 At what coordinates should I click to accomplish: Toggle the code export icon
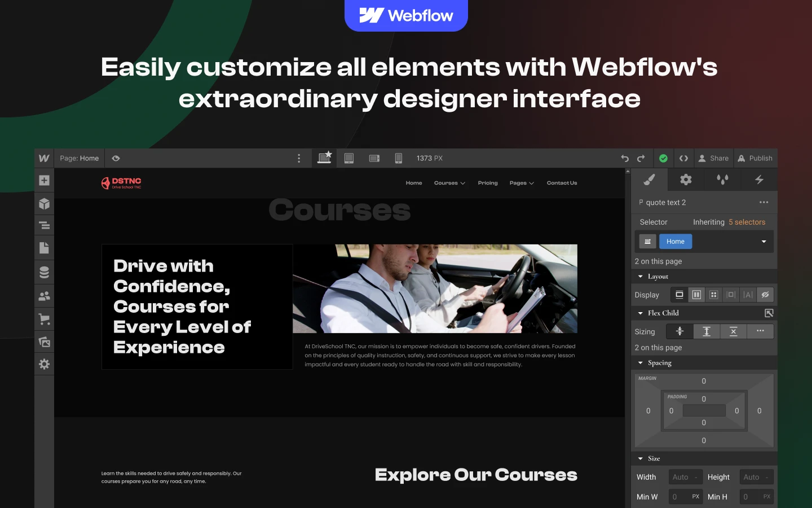click(x=683, y=159)
